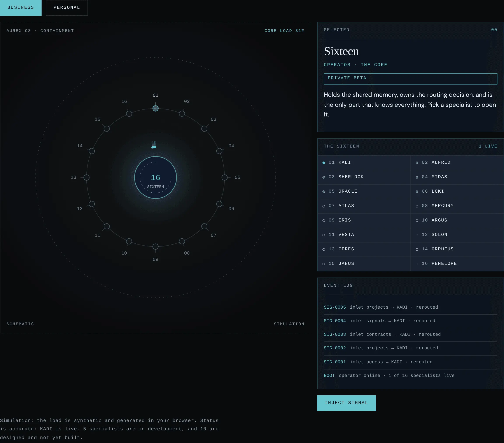
Task: Switch to the PERSONAL tab
Action: (x=67, y=8)
